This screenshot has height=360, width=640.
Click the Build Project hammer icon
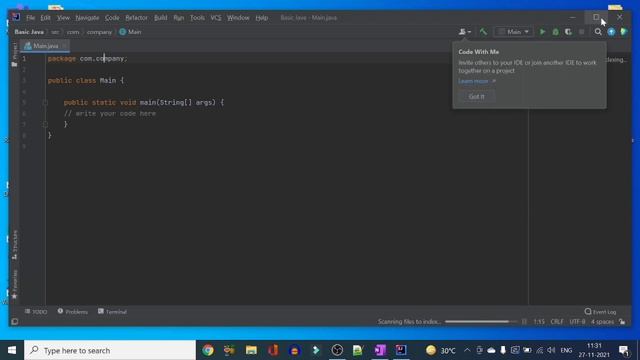tap(483, 31)
